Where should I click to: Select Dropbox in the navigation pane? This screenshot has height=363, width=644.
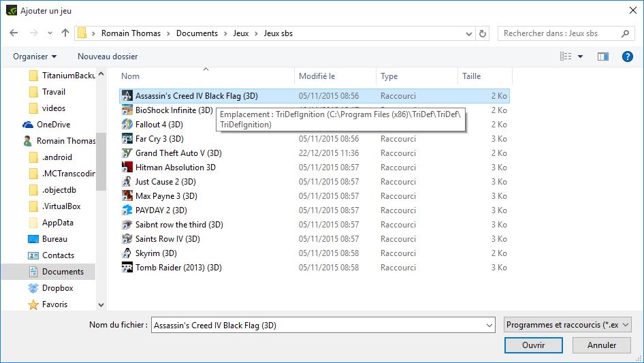pyautogui.click(x=57, y=288)
